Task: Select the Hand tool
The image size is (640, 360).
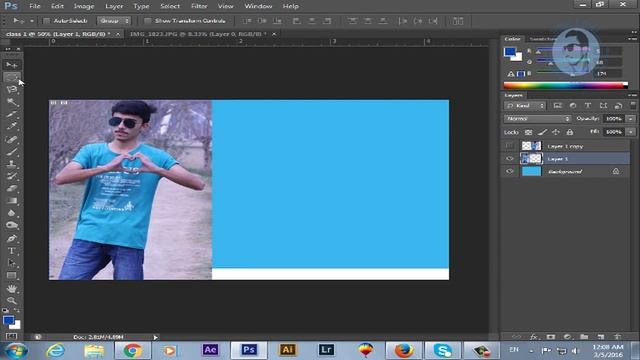Action: (11, 289)
